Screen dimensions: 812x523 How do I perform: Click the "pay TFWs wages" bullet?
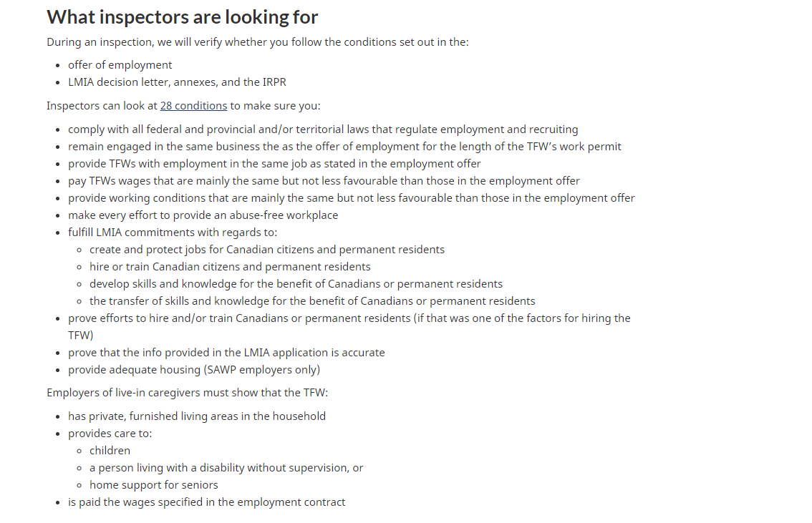(324, 181)
